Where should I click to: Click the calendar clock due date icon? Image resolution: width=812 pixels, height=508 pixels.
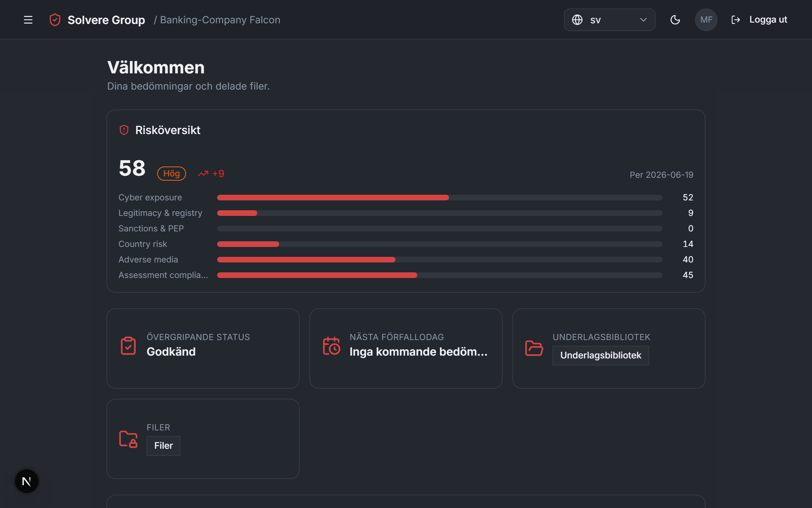pos(331,346)
